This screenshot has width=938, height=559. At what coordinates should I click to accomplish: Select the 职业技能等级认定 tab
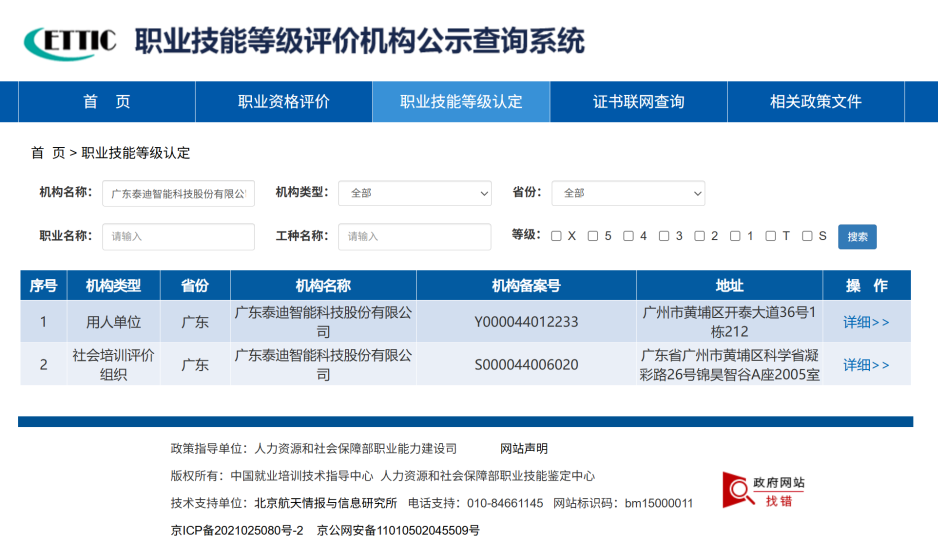(461, 102)
